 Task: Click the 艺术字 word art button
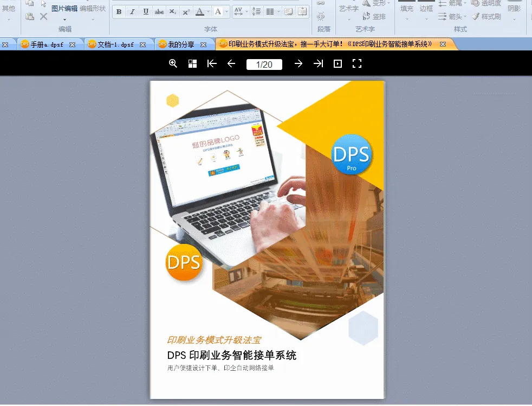click(x=349, y=9)
